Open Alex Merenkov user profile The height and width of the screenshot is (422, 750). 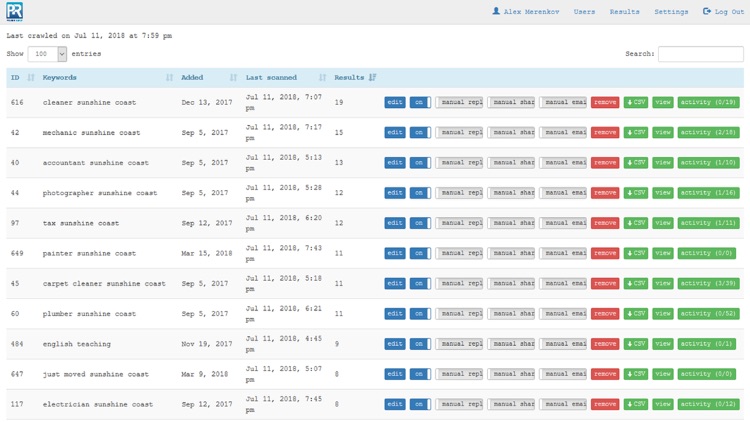click(526, 11)
